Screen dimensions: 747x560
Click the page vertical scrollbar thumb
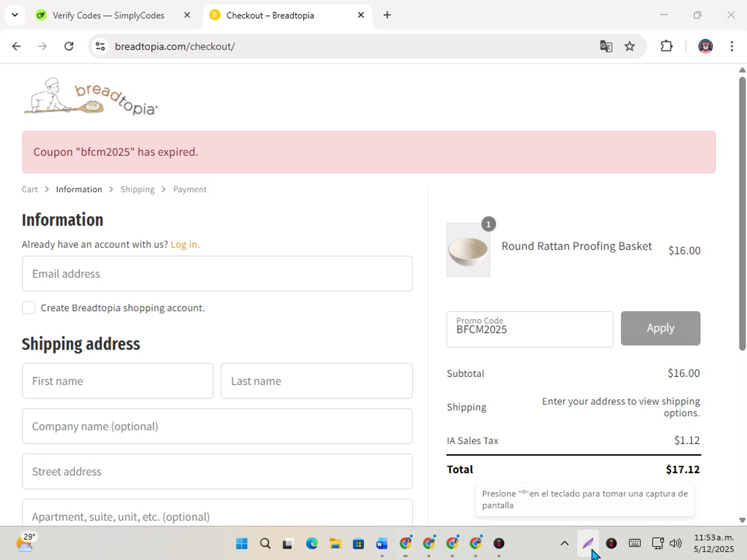[742, 214]
